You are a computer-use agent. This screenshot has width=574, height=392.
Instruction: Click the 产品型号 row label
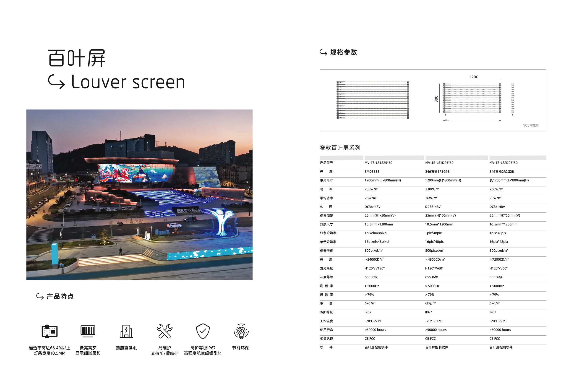click(326, 163)
